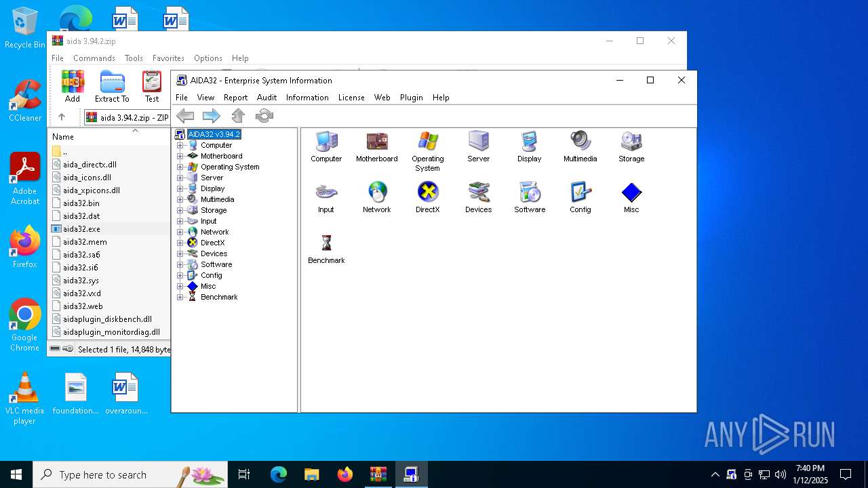
Task: Click Extract To in WinRAR toolbar
Action: pyautogui.click(x=112, y=87)
